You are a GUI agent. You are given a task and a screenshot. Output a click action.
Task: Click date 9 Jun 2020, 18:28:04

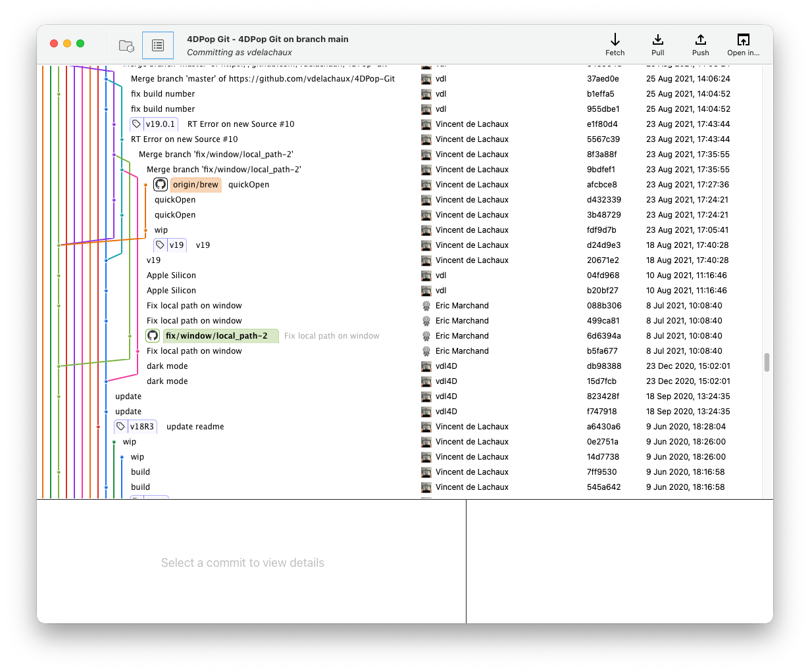click(x=685, y=427)
